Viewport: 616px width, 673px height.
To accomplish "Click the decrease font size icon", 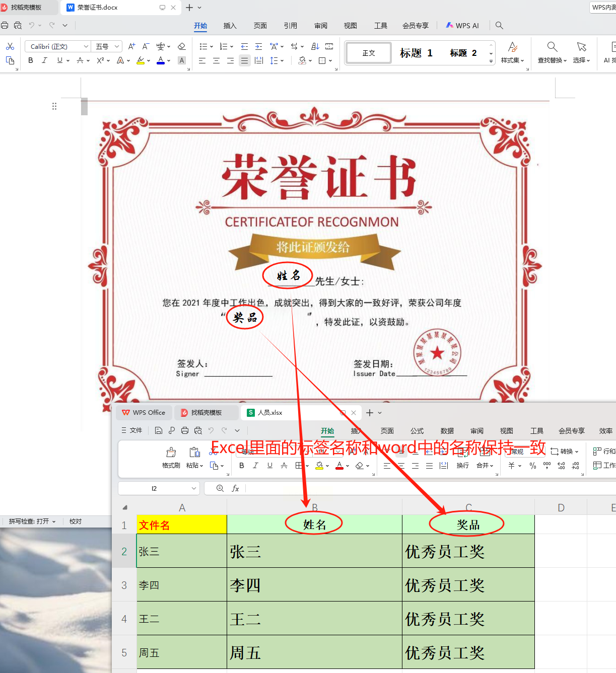I will coord(146,46).
